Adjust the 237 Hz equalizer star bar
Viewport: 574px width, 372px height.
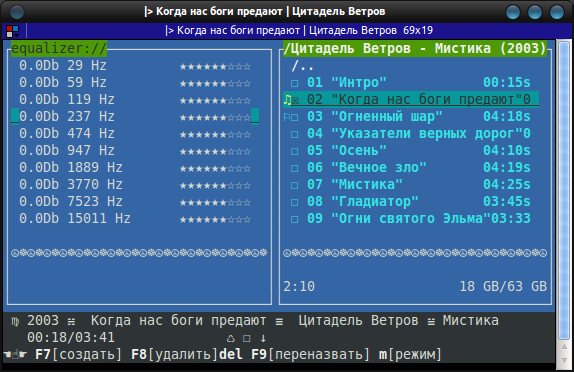pos(215,118)
